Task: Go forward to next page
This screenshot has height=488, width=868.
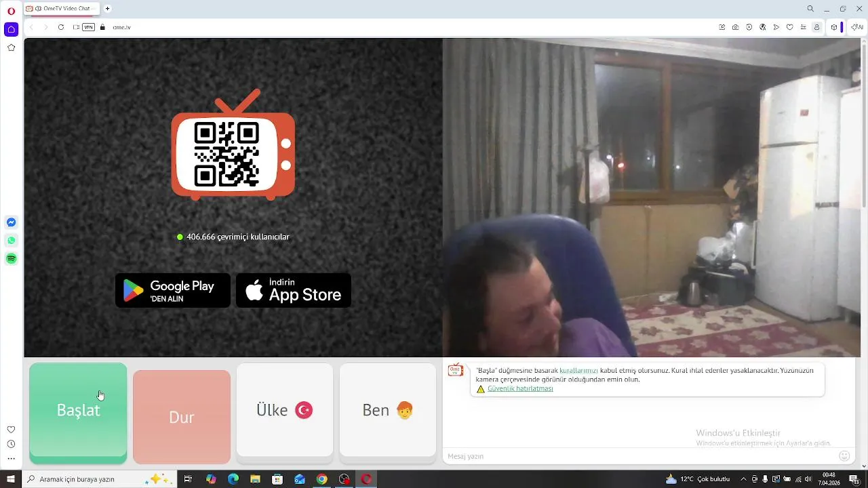Action: [45, 27]
